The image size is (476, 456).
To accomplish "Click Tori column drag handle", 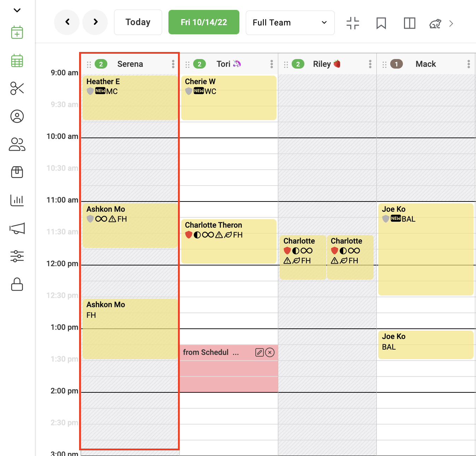I will [x=188, y=64].
